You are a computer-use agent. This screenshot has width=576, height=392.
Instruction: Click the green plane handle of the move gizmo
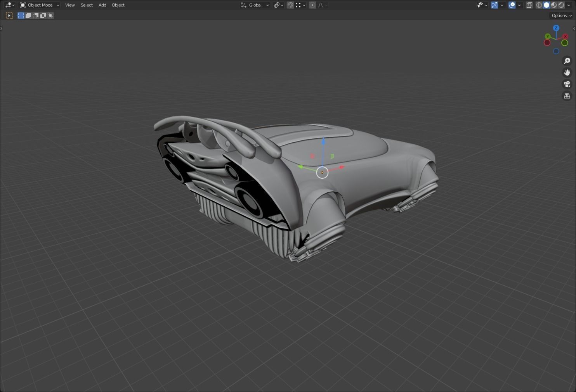332,156
